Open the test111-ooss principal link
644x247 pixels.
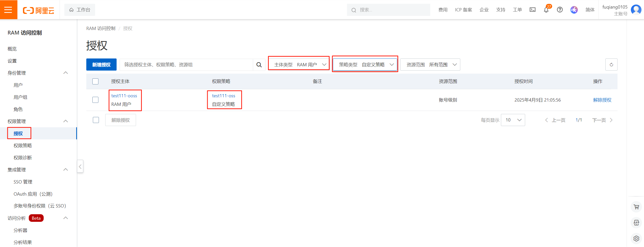[x=124, y=96]
